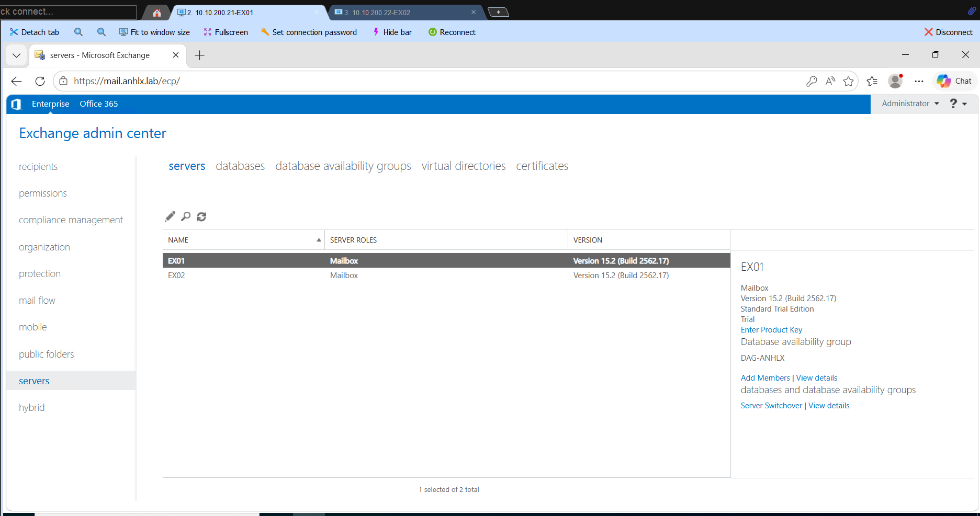Zoom out with magnifier minus icon

(102, 32)
